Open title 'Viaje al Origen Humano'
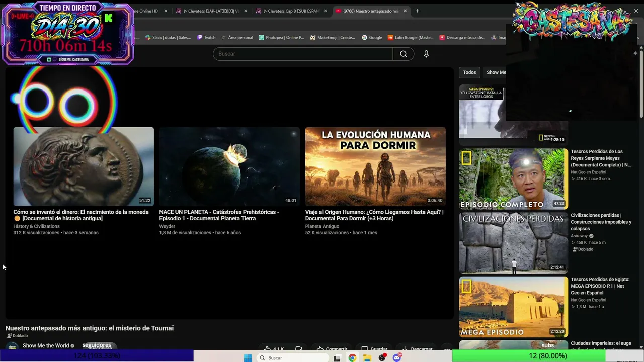Screen dimensions: 644x362 [374, 215]
